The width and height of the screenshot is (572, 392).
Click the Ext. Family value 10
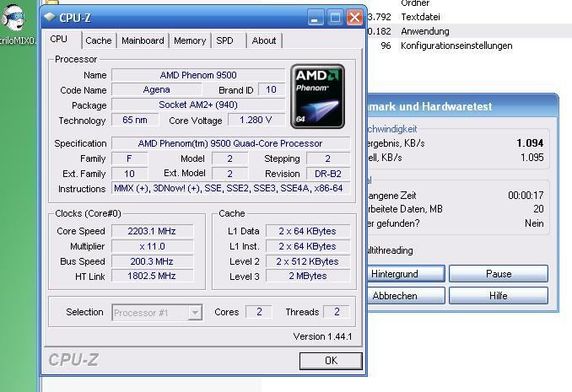click(x=130, y=174)
